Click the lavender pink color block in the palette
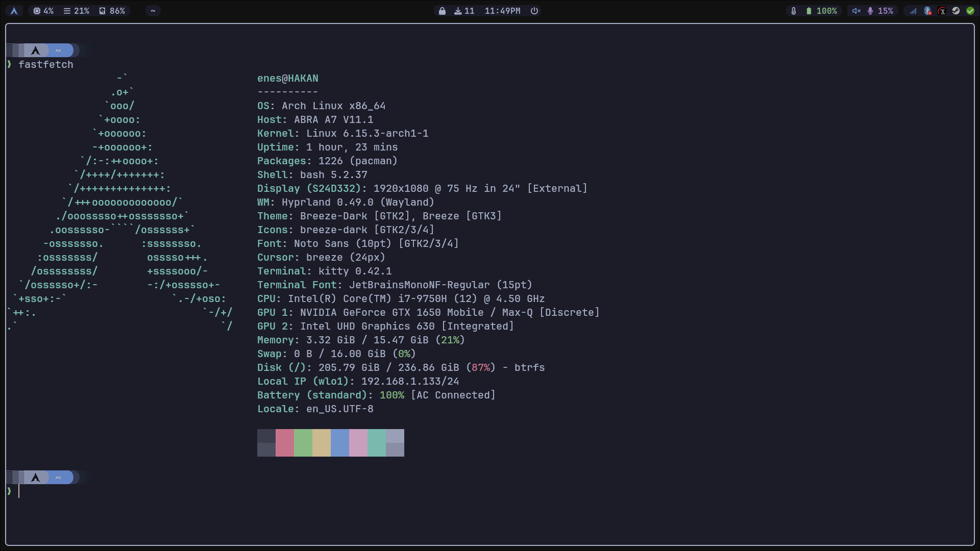 point(358,443)
